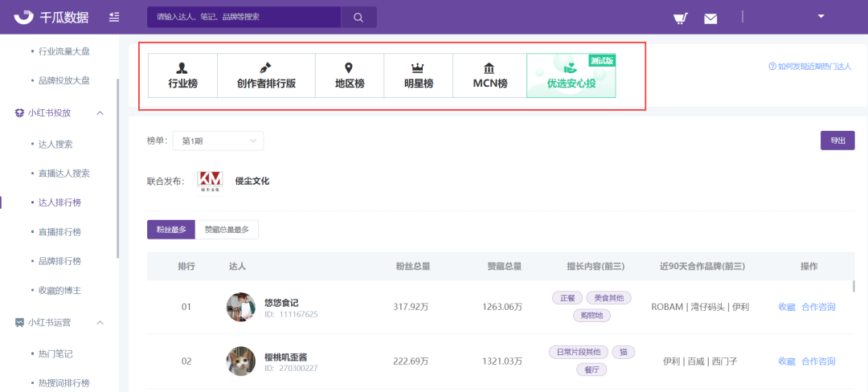Open 樱桃叽歪酱 cat avatar thumbnail
Image resolution: width=868 pixels, height=392 pixels.
point(241,361)
